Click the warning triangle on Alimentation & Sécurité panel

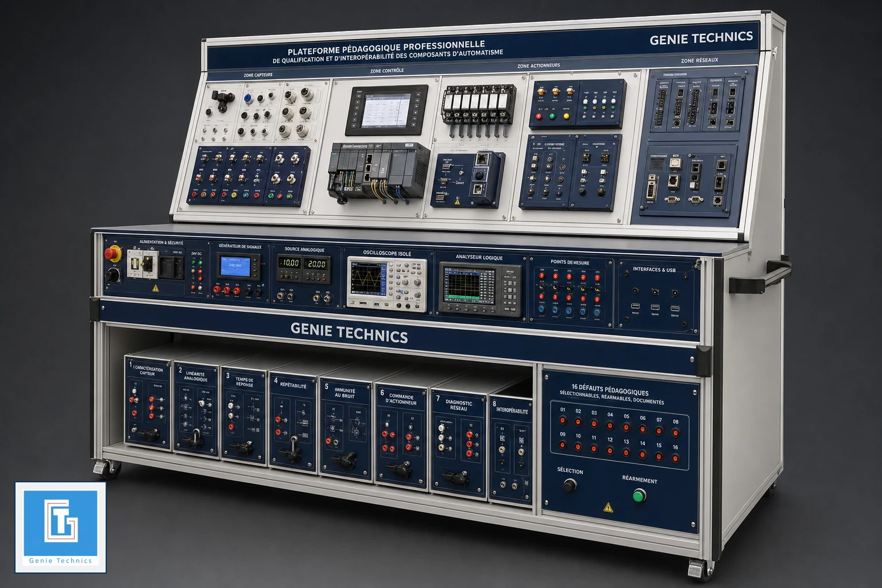pyautogui.click(x=156, y=289)
